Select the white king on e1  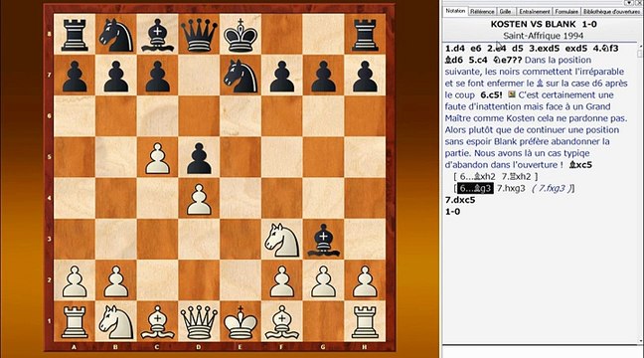click(241, 322)
